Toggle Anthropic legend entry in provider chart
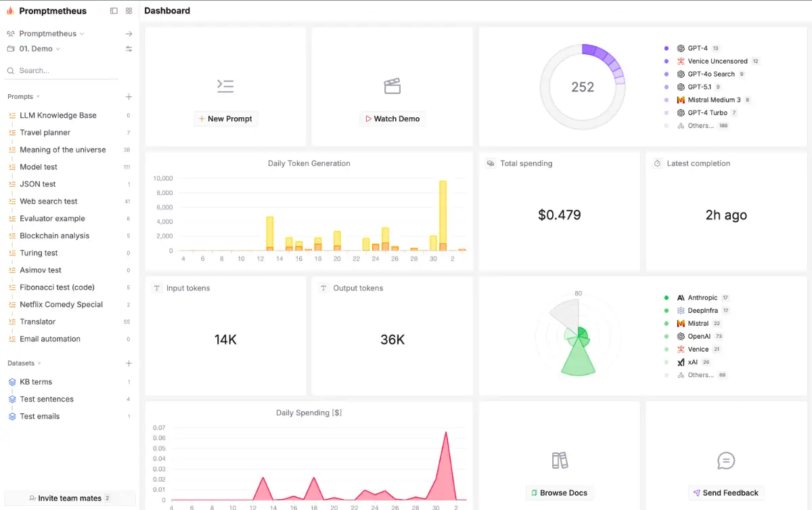 (x=702, y=298)
